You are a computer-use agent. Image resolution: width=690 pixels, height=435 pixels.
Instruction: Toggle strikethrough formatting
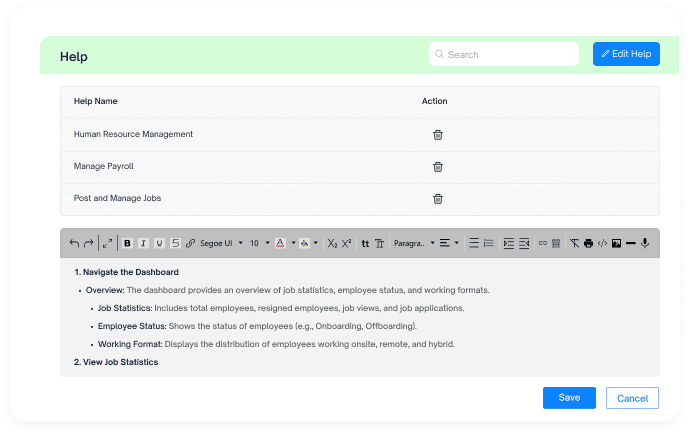coord(175,243)
